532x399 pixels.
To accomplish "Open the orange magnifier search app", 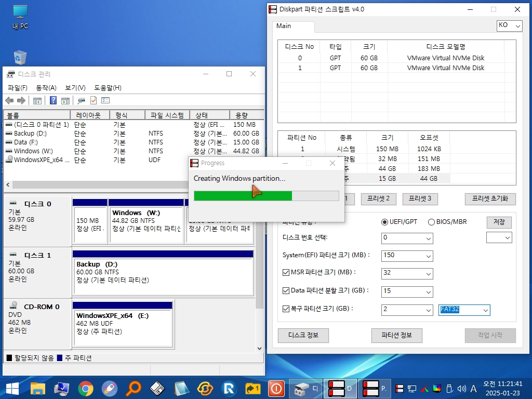I will pyautogui.click(x=134, y=389).
